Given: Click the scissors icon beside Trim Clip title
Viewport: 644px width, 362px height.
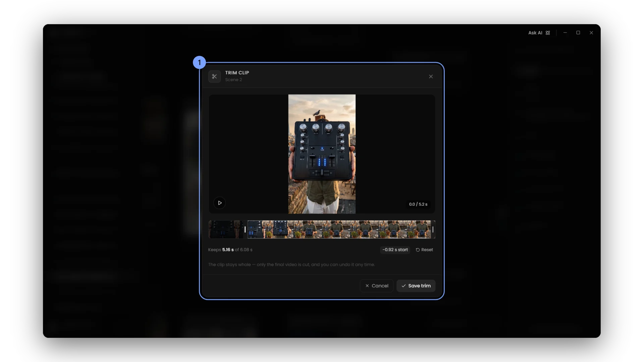Looking at the screenshot, I should tap(214, 76).
